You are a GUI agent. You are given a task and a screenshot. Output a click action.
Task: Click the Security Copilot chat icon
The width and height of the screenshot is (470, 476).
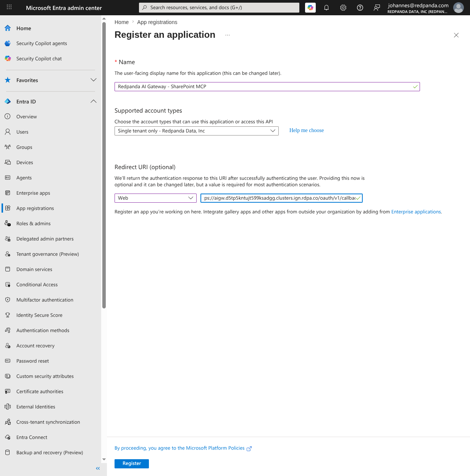(x=8, y=59)
